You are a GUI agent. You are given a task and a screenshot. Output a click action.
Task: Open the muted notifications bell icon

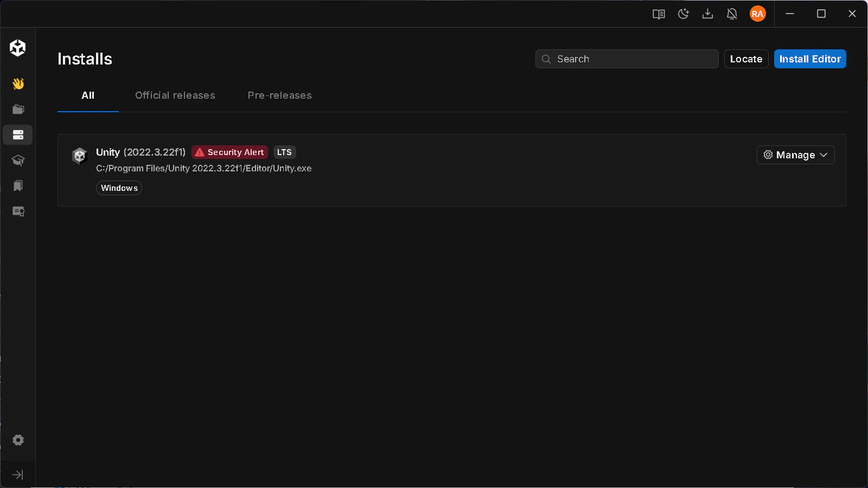[x=732, y=14]
